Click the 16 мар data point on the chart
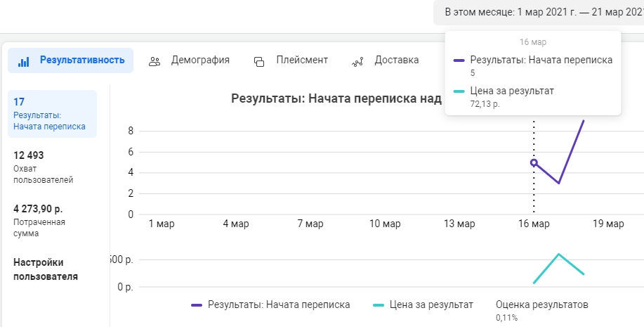The image size is (644, 327). pyautogui.click(x=534, y=162)
